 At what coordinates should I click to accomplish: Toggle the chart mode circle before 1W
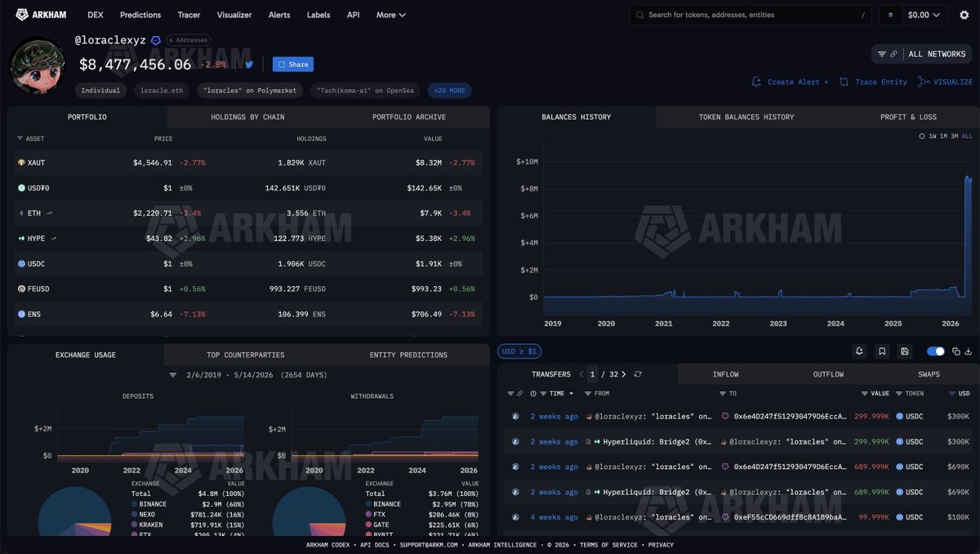922,136
